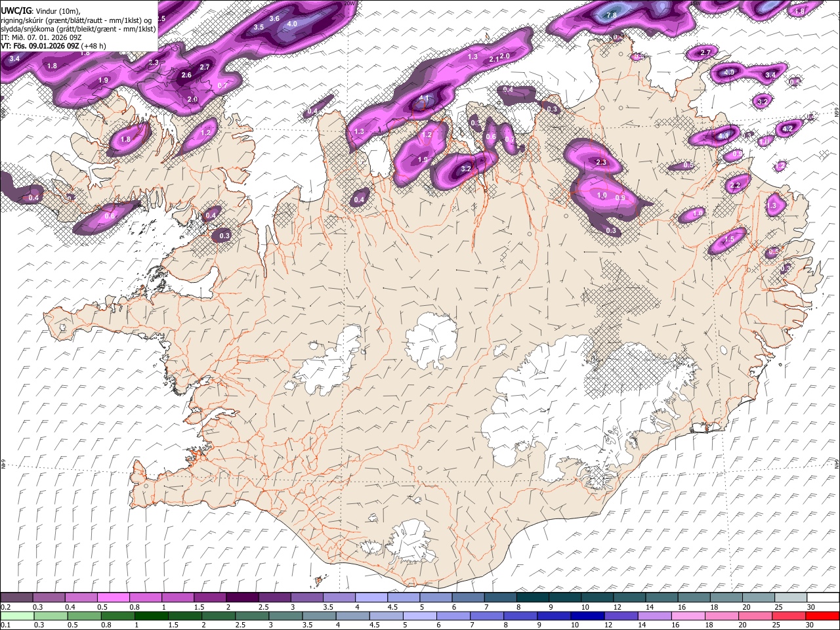Click the 'VT: Fös. 09.01.2026 09Z' valid time

pos(39,46)
